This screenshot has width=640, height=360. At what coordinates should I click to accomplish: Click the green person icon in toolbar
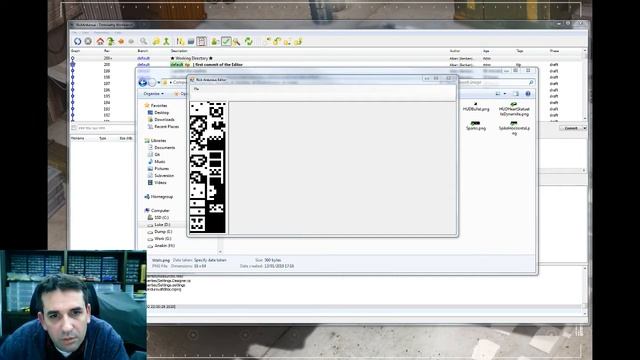point(167,41)
